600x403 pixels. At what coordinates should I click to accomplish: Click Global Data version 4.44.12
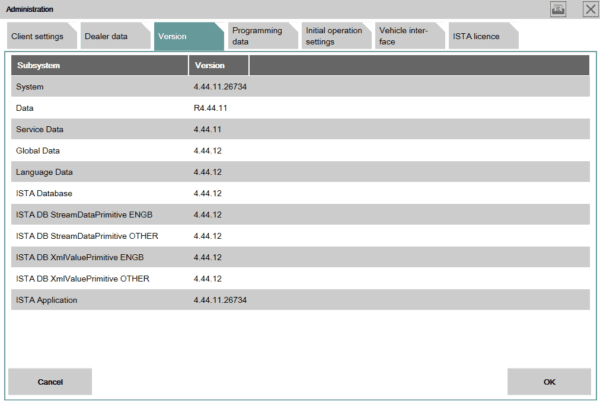tap(207, 151)
